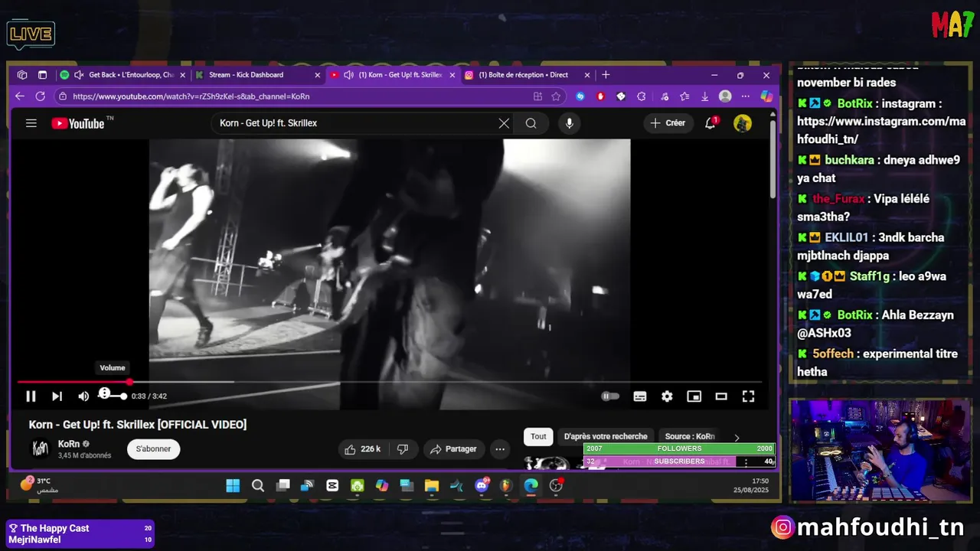Open the weather widget showing 31°C
Image resolution: width=980 pixels, height=551 pixels.
(37, 485)
